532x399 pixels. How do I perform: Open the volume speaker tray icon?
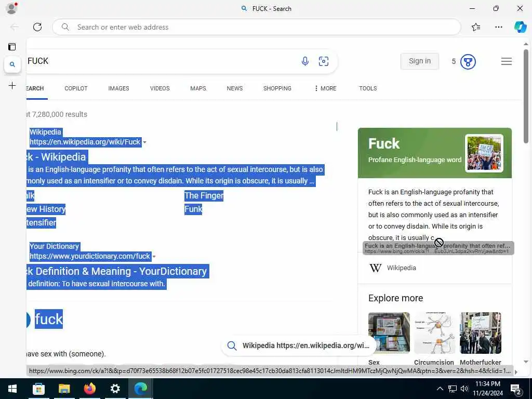click(464, 389)
